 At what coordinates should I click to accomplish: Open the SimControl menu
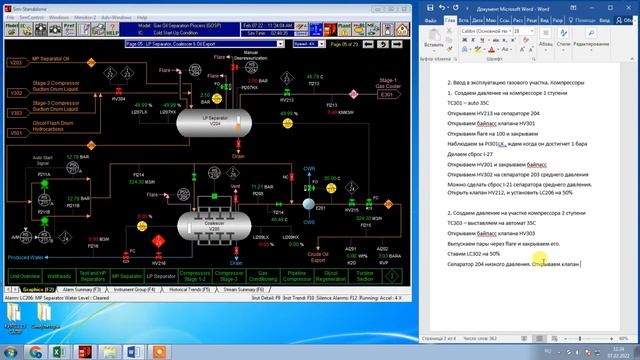(x=31, y=18)
